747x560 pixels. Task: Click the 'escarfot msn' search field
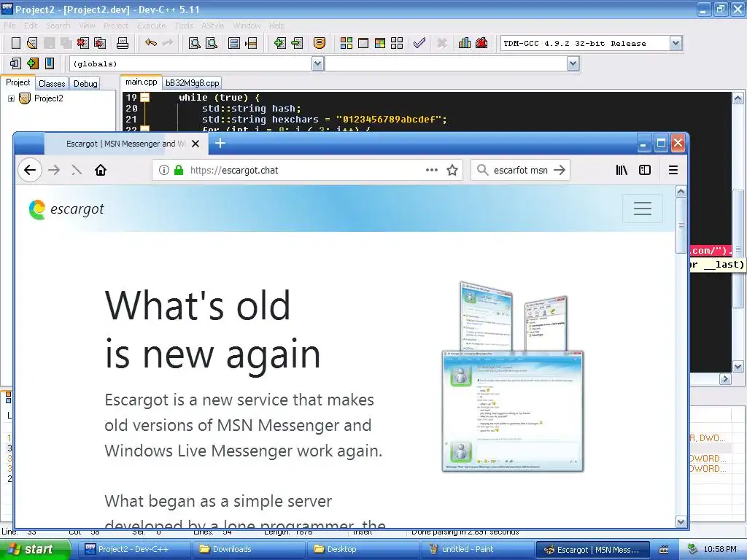pyautogui.click(x=520, y=170)
